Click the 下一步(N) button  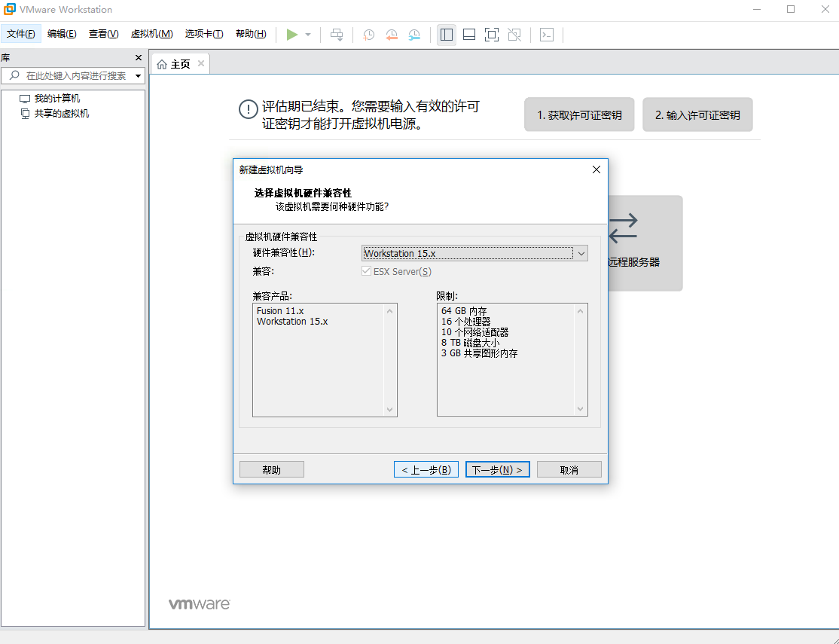[x=497, y=469]
